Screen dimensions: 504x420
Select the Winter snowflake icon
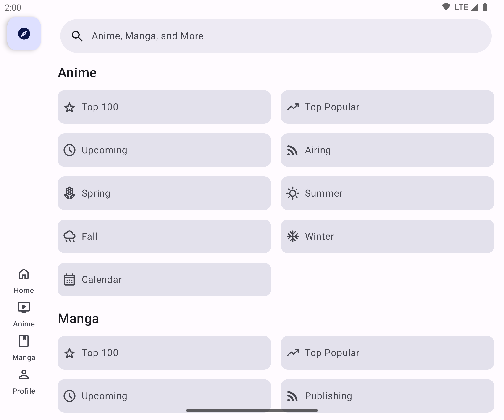[x=293, y=236]
